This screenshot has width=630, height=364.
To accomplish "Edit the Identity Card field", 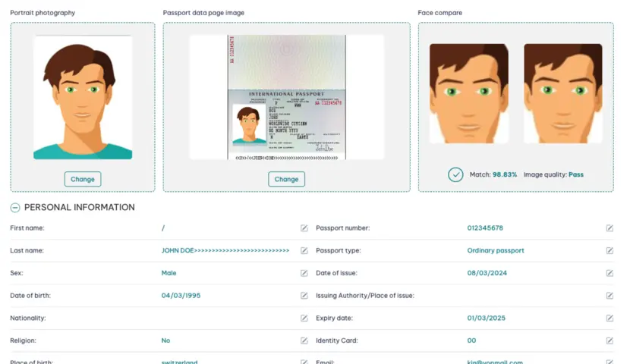I will [610, 340].
